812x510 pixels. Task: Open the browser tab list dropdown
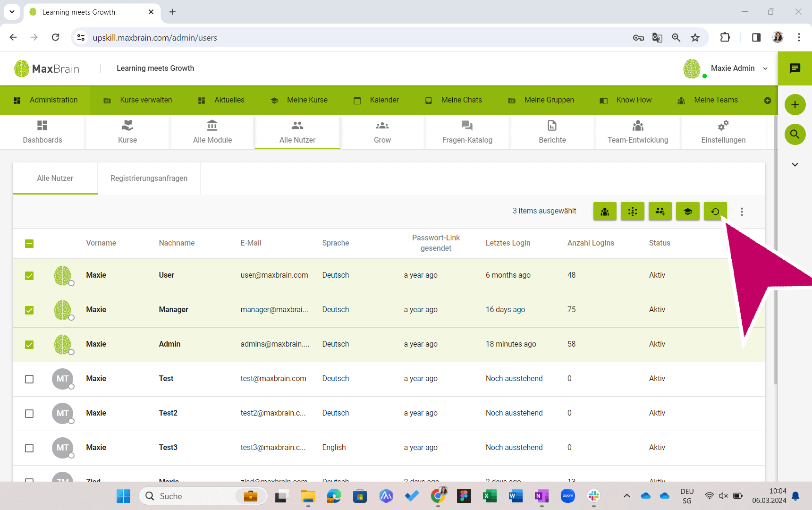[12, 12]
